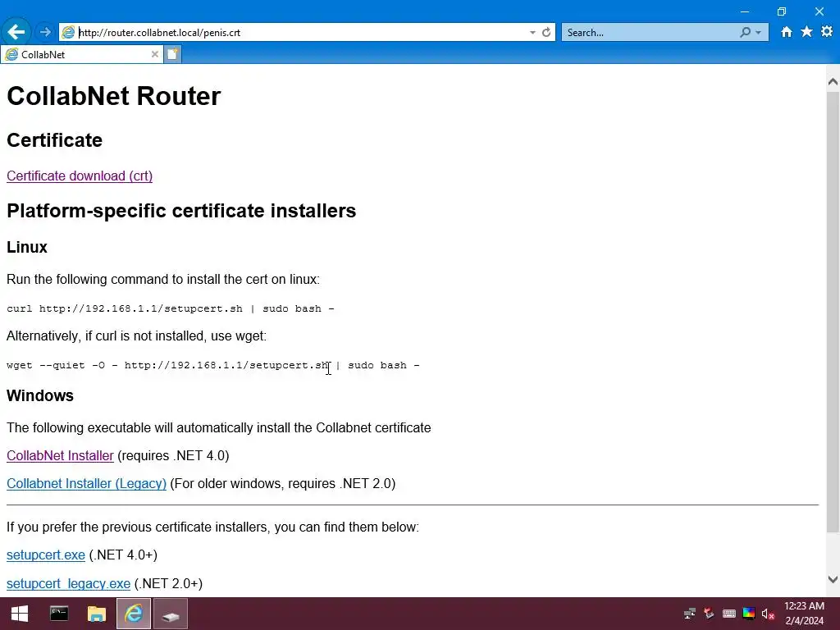The width and height of the screenshot is (840, 630).
Task: Close the CollabNet tab
Action: click(x=155, y=54)
